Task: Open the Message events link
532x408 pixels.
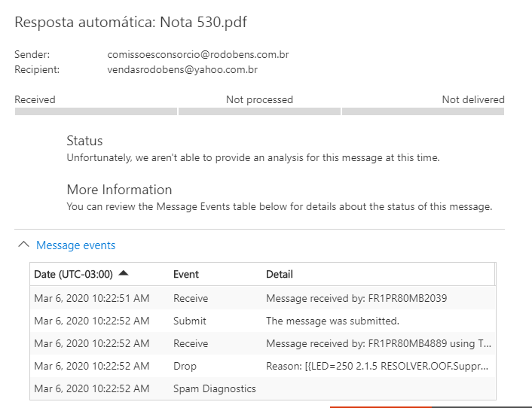Action: [x=75, y=245]
